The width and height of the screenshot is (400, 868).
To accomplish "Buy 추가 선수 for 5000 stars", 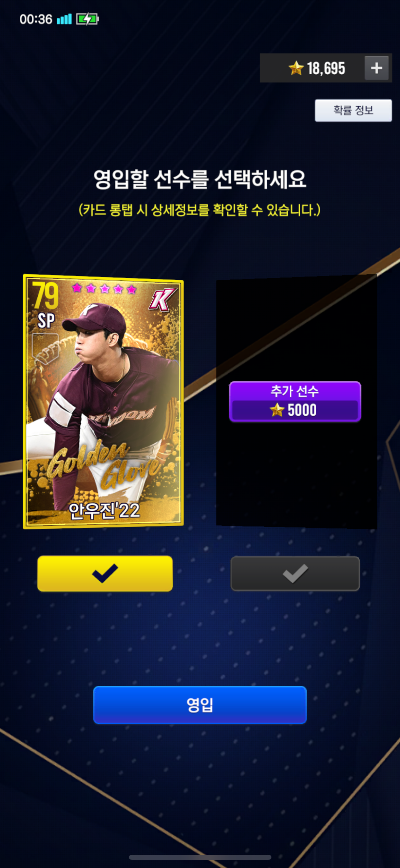I will (295, 401).
